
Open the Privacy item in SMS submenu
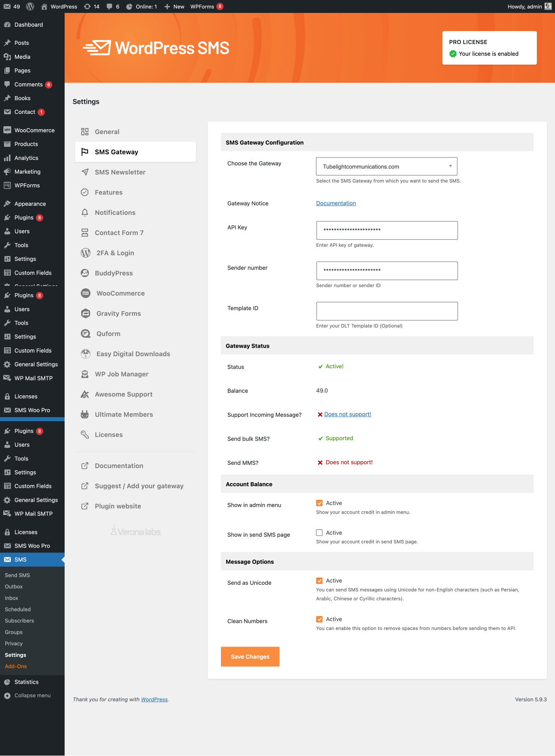[14, 644]
